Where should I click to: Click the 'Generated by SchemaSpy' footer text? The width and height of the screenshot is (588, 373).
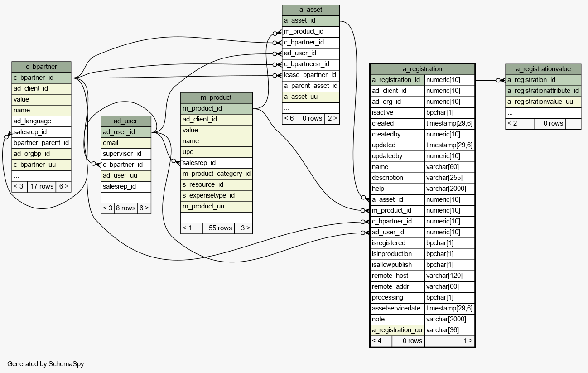point(46,364)
